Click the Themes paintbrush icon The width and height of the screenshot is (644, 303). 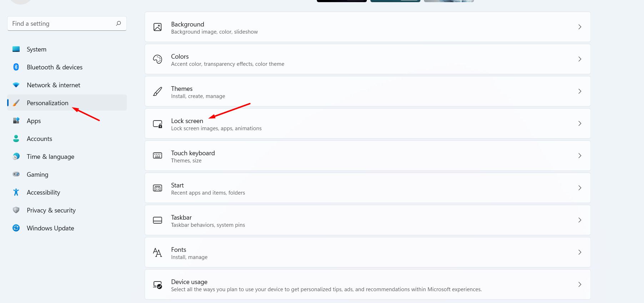158,91
